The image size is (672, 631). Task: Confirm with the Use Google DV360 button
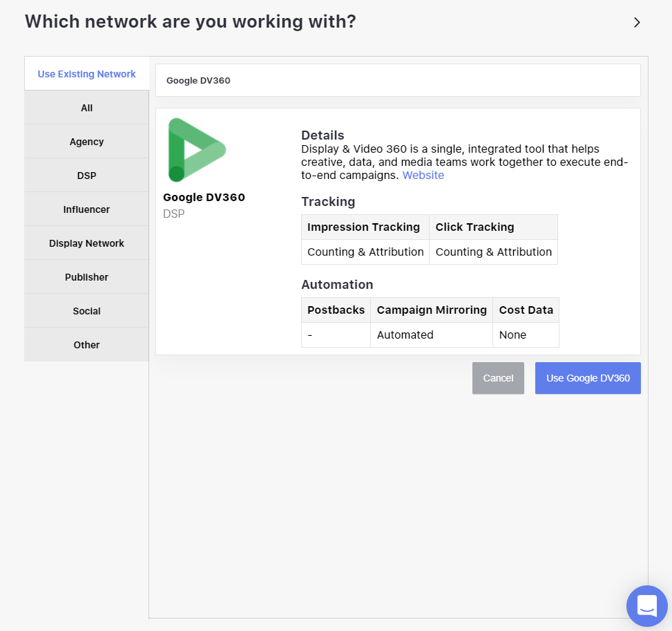click(588, 378)
